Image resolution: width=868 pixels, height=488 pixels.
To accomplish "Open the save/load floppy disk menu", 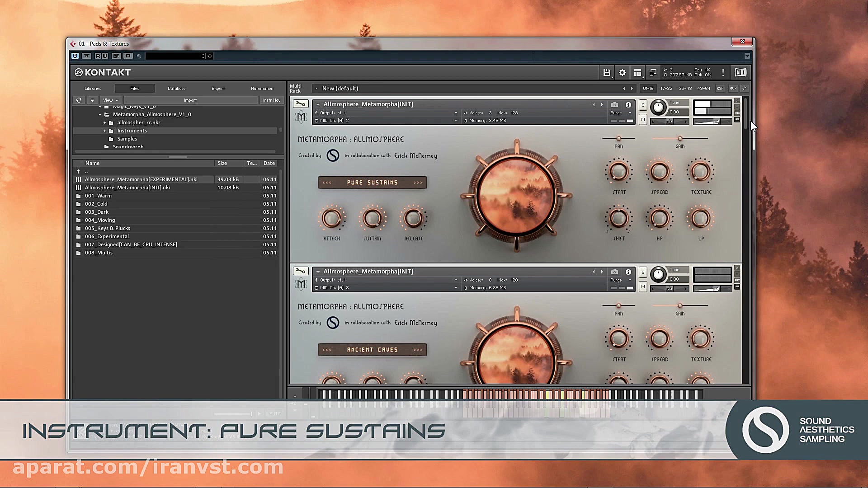I will pos(607,72).
